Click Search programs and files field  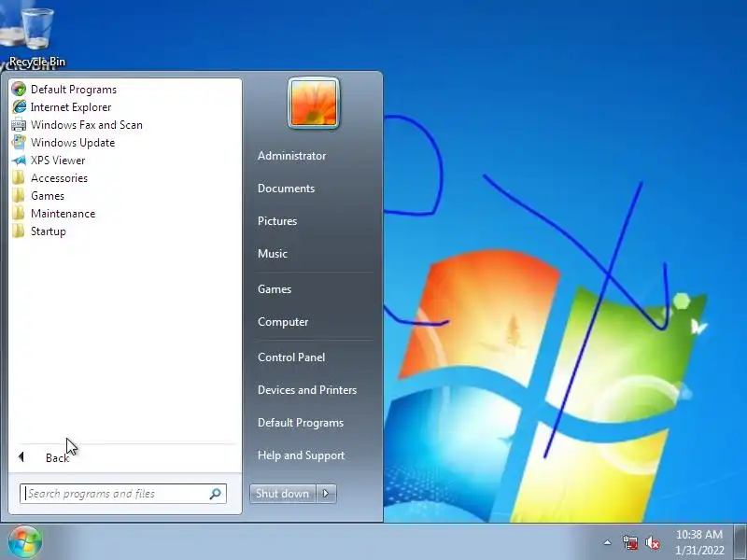(x=123, y=494)
